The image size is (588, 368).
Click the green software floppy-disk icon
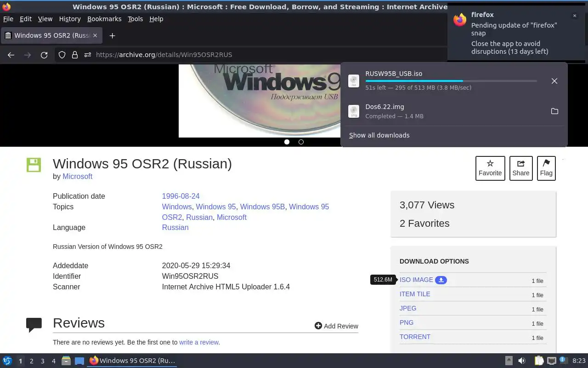[x=34, y=165]
